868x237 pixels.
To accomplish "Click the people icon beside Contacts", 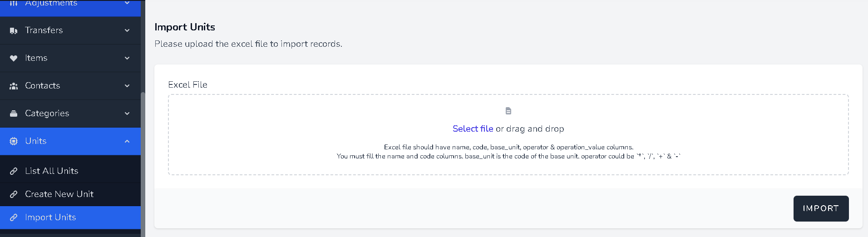I will [x=14, y=86].
